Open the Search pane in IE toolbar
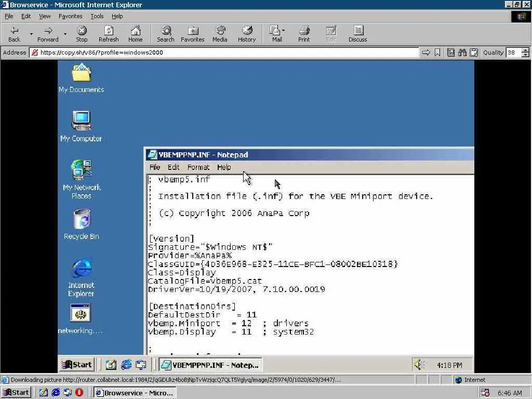The image size is (532, 399). [x=166, y=34]
